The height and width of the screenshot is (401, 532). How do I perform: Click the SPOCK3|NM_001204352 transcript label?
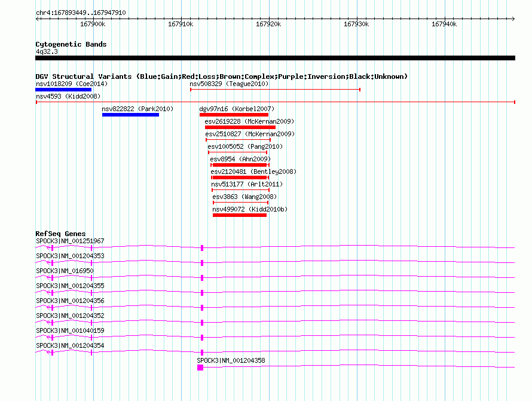pos(70,316)
